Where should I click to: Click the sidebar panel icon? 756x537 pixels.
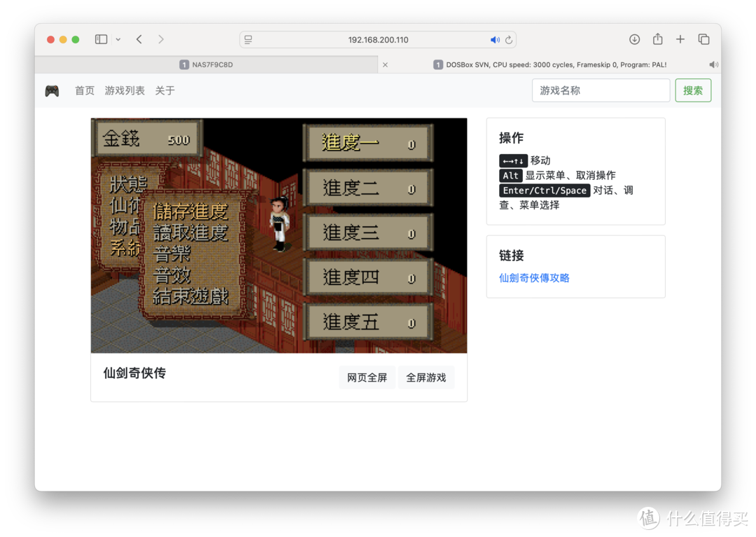point(100,39)
